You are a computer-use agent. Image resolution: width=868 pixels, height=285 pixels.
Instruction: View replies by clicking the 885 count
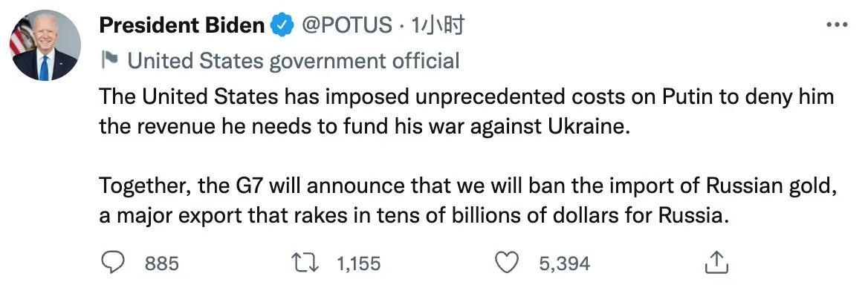pos(162,263)
